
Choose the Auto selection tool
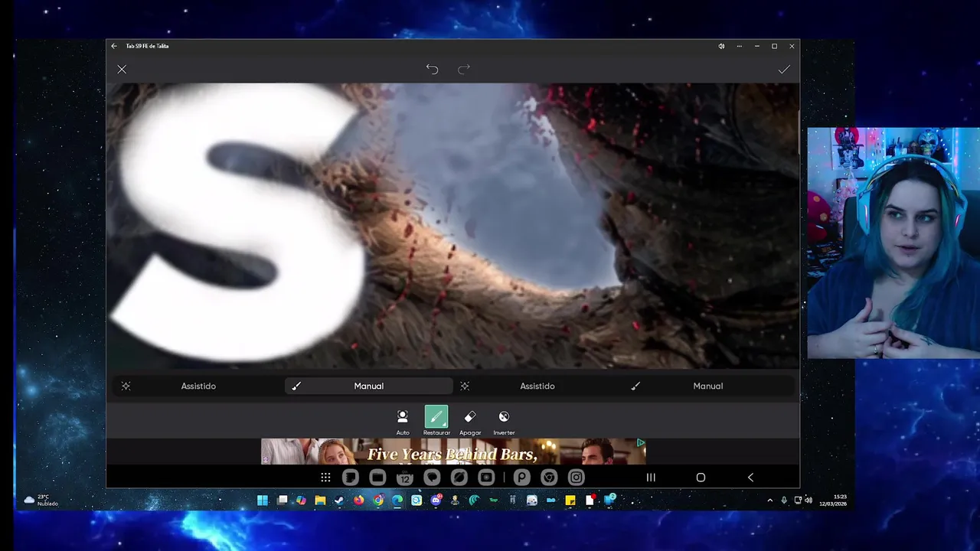pos(403,422)
